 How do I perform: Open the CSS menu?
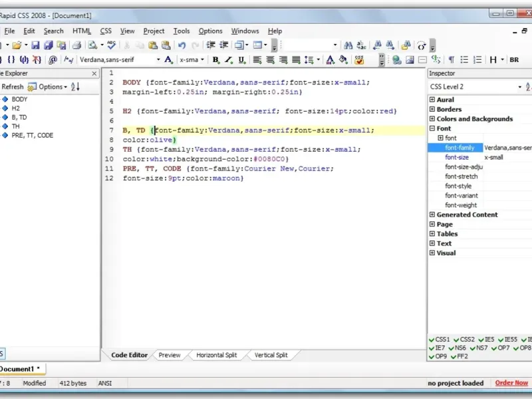point(106,31)
